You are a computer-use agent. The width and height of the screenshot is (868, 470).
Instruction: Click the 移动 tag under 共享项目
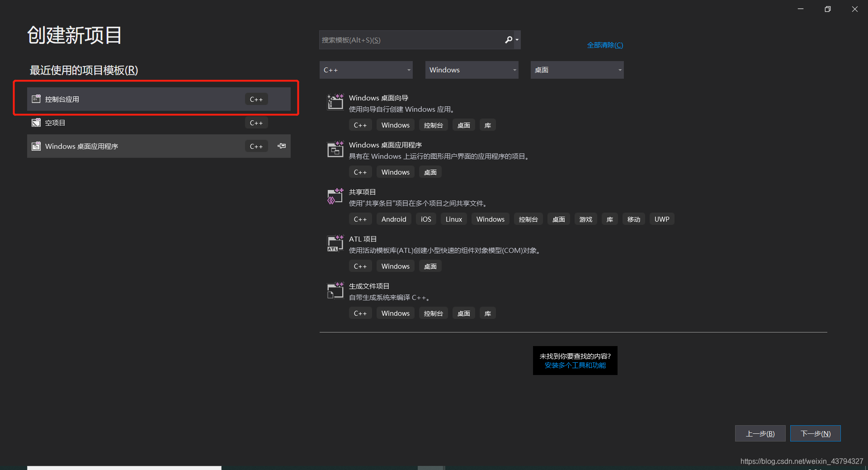tap(634, 219)
